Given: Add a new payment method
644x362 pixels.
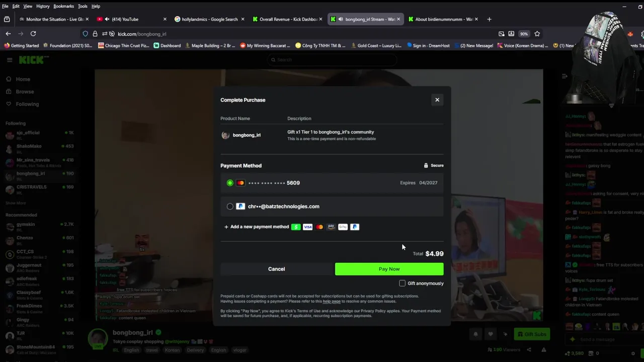Looking at the screenshot, I should click(257, 227).
